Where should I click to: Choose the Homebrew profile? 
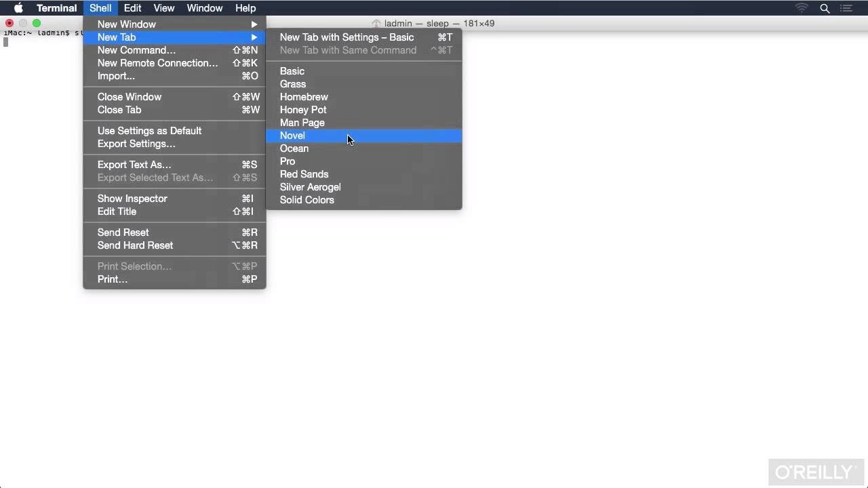pyautogui.click(x=304, y=97)
